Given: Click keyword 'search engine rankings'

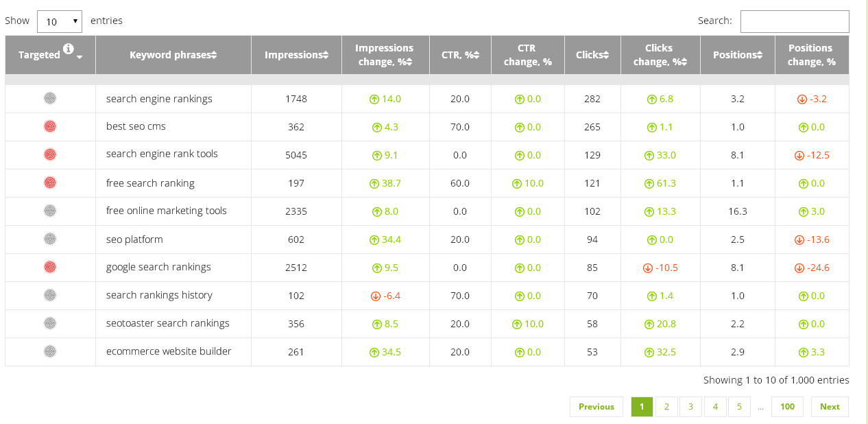Looking at the screenshot, I should pos(159,99).
